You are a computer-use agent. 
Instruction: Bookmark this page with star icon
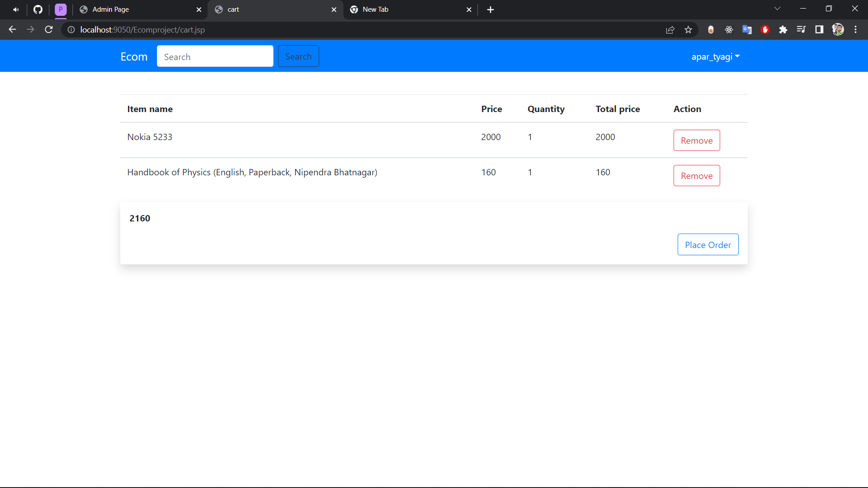pos(688,30)
